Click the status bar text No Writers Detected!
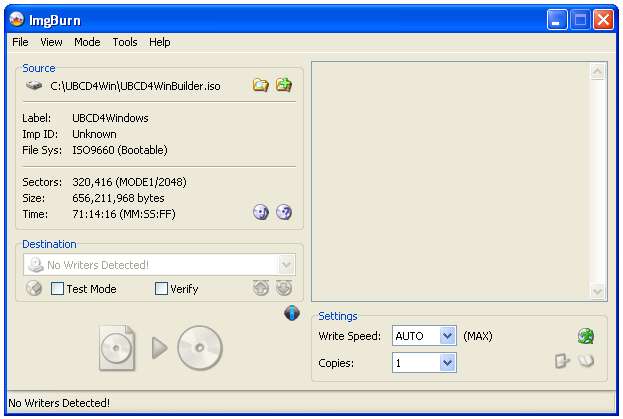The image size is (623, 419). click(59, 403)
